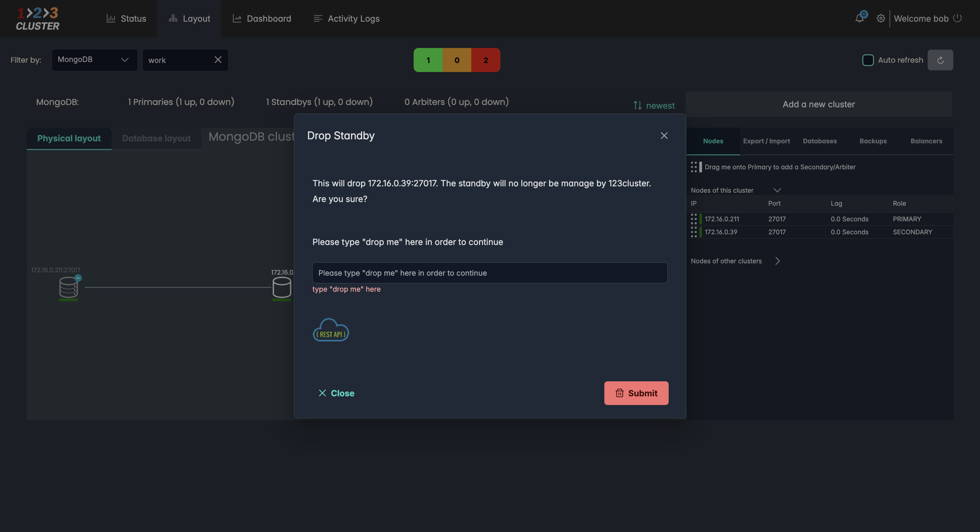Submit the drop standby dialog
This screenshot has height=532, width=980.
tap(636, 393)
